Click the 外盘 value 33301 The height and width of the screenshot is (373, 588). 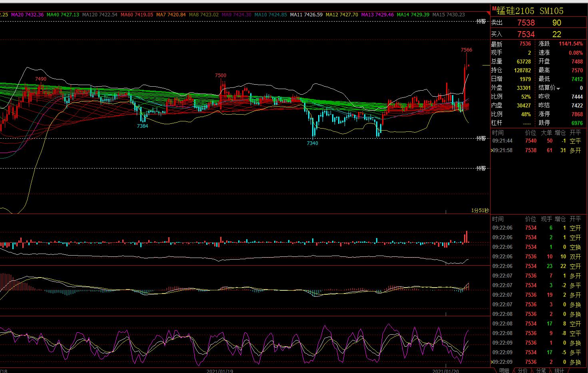524,88
